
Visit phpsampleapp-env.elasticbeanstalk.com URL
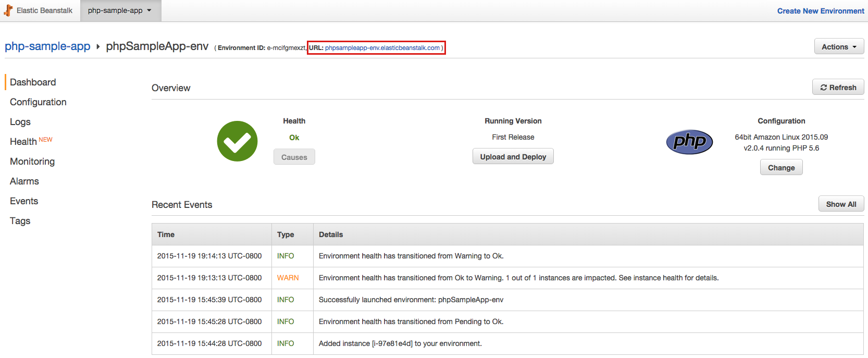[382, 48]
